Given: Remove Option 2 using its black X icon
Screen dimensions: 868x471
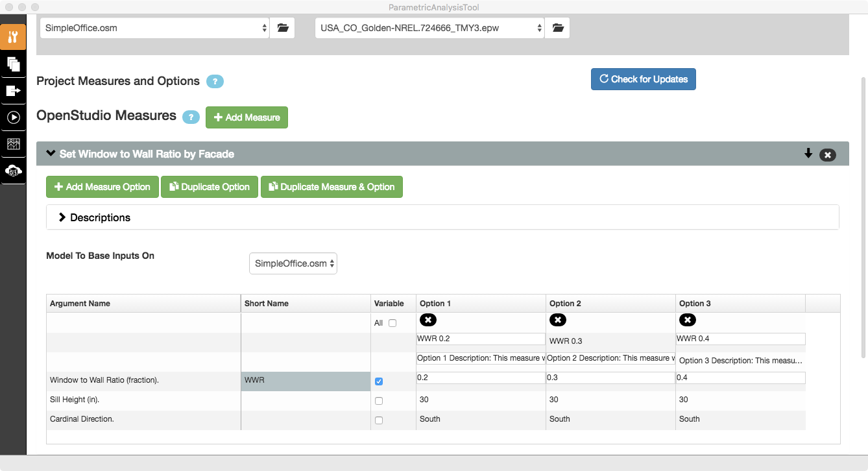Looking at the screenshot, I should [557, 319].
